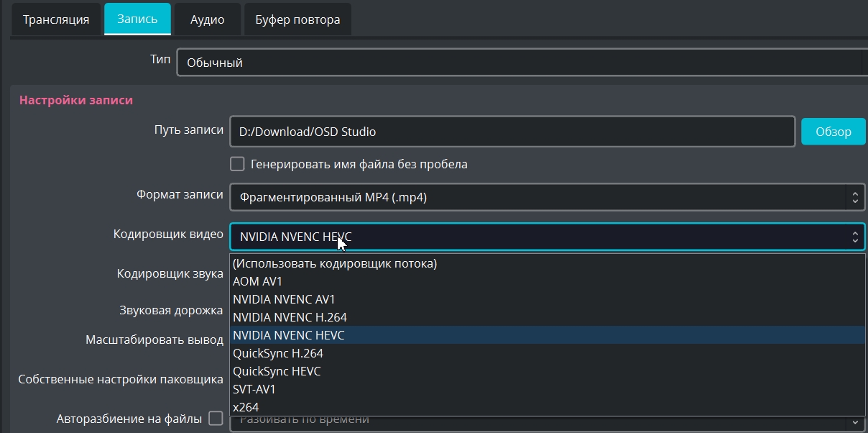This screenshot has width=868, height=433.
Task: Click the Кодировщик видео spinner arrows icon
Action: tap(855, 237)
